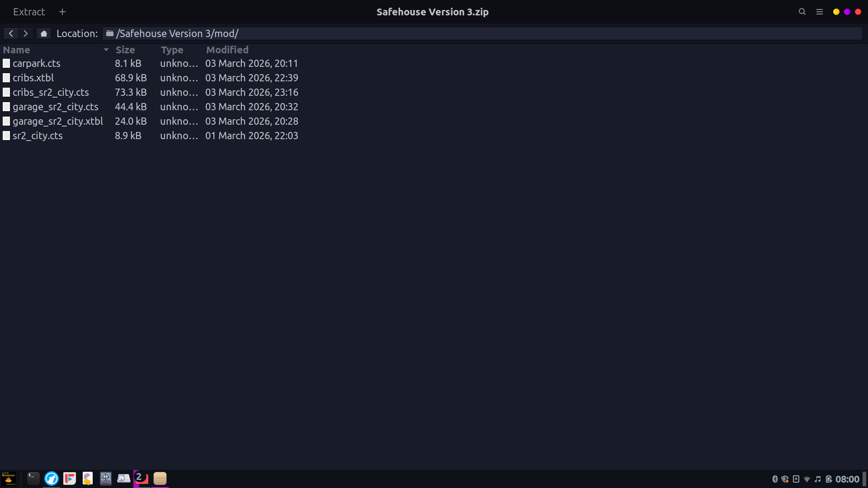The width and height of the screenshot is (868, 488).
Task: Open Wi-Fi network tray menu
Action: click(807, 479)
